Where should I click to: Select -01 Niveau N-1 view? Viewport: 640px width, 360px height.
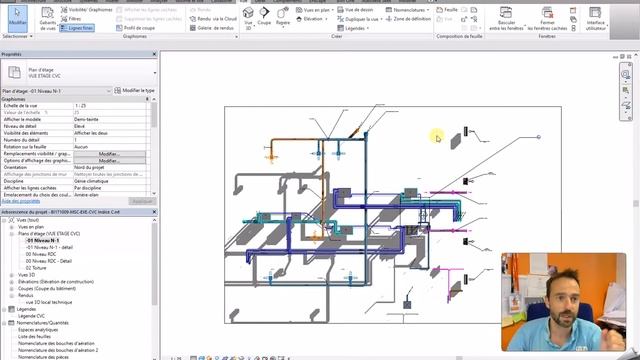click(42, 241)
